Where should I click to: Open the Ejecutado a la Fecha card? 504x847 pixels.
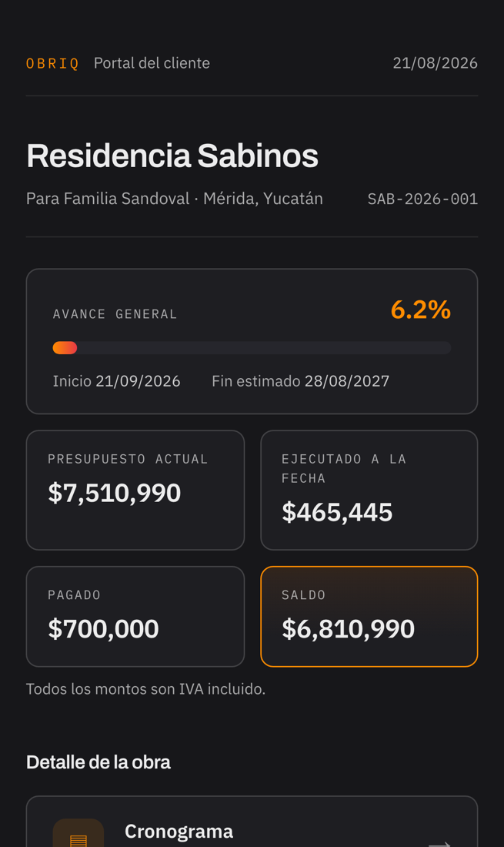[369, 490]
